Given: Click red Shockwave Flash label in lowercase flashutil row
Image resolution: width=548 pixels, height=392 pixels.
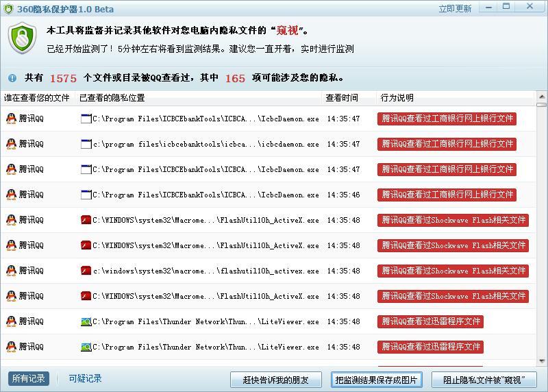Looking at the screenshot, I should (453, 271).
